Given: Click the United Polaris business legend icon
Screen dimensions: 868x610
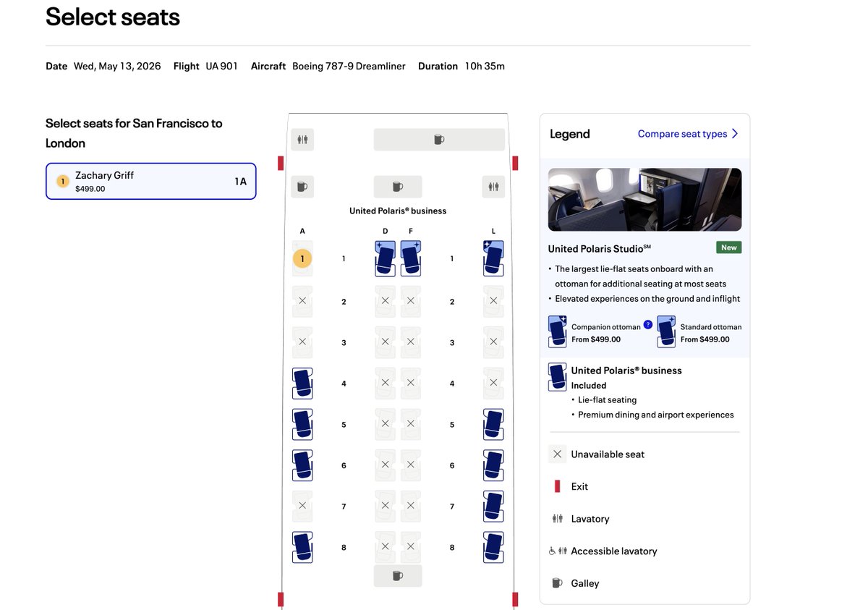Looking at the screenshot, I should [558, 377].
